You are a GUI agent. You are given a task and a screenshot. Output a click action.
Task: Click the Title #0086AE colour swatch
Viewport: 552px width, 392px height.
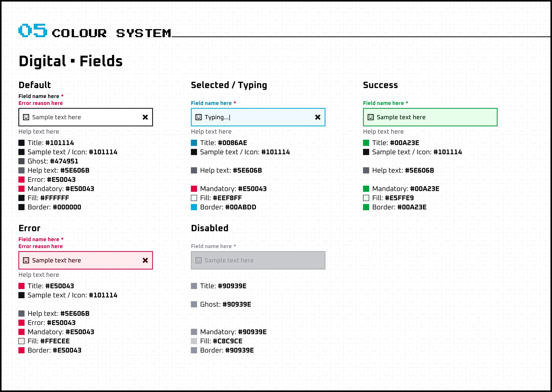pos(194,143)
